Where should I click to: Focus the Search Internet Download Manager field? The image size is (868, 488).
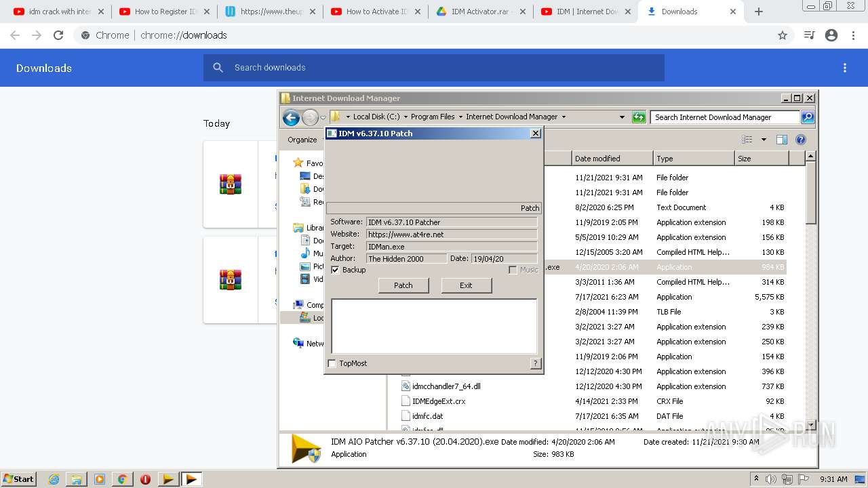coord(725,117)
